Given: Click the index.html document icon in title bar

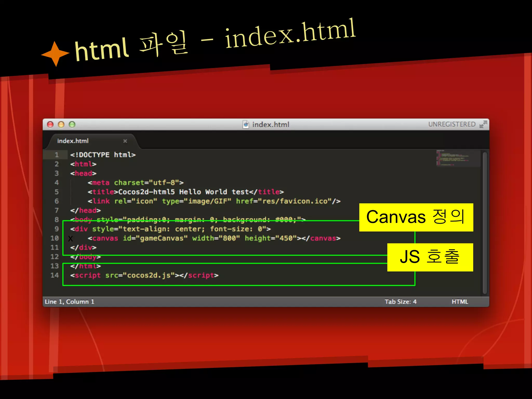Looking at the screenshot, I should pos(246,124).
